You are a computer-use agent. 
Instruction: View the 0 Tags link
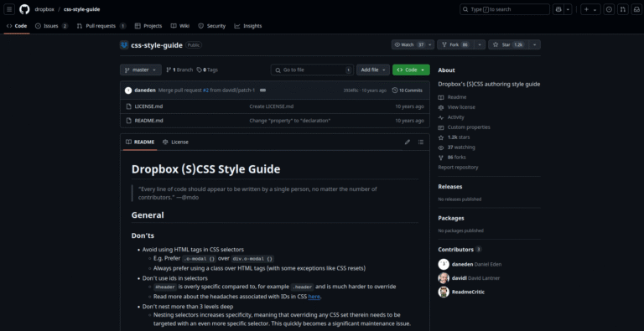pyautogui.click(x=207, y=70)
